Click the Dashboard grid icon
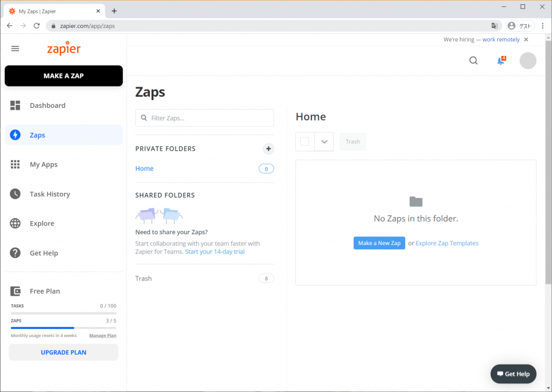 tap(15, 106)
